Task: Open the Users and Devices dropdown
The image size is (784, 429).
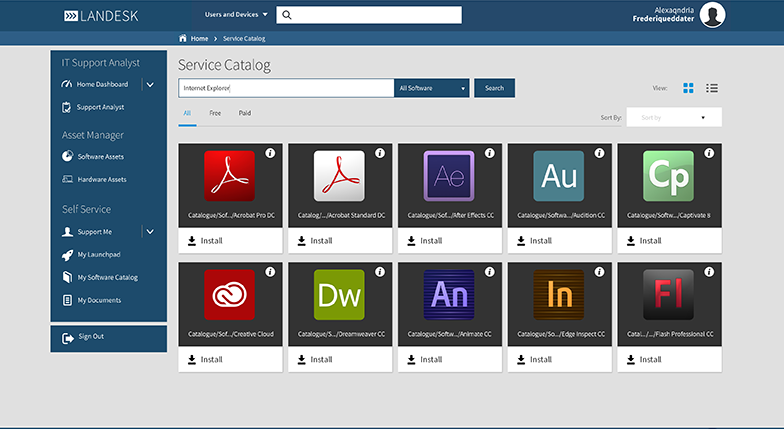Action: [236, 15]
